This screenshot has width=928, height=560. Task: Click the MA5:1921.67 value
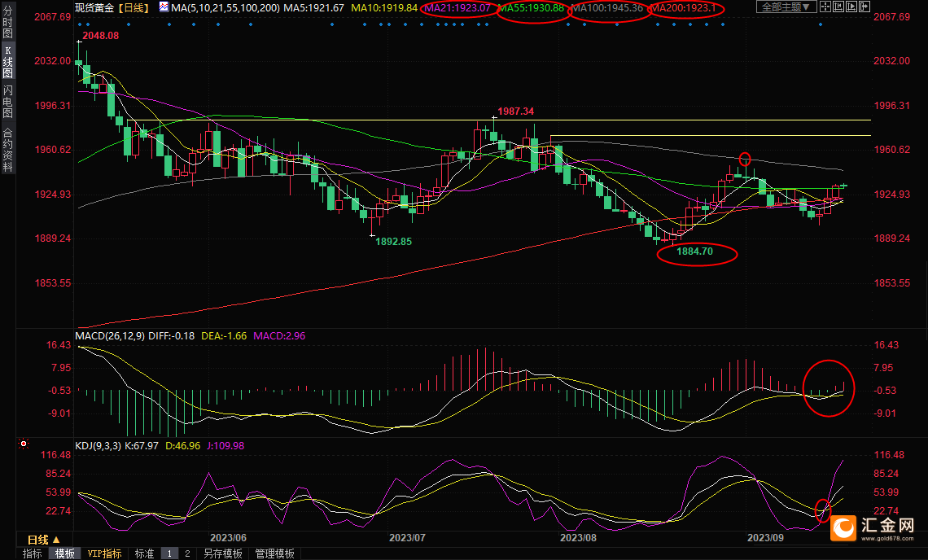313,7
